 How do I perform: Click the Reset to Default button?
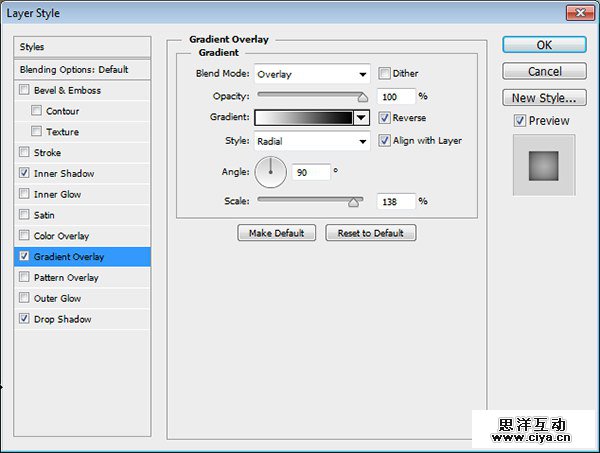[x=370, y=233]
